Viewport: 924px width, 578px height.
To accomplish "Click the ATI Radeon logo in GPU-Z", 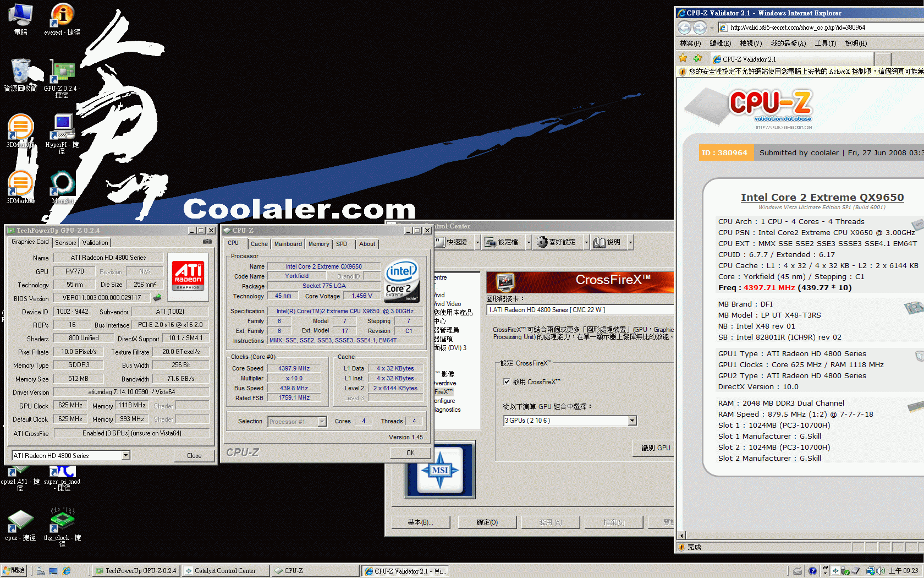I will pos(188,276).
